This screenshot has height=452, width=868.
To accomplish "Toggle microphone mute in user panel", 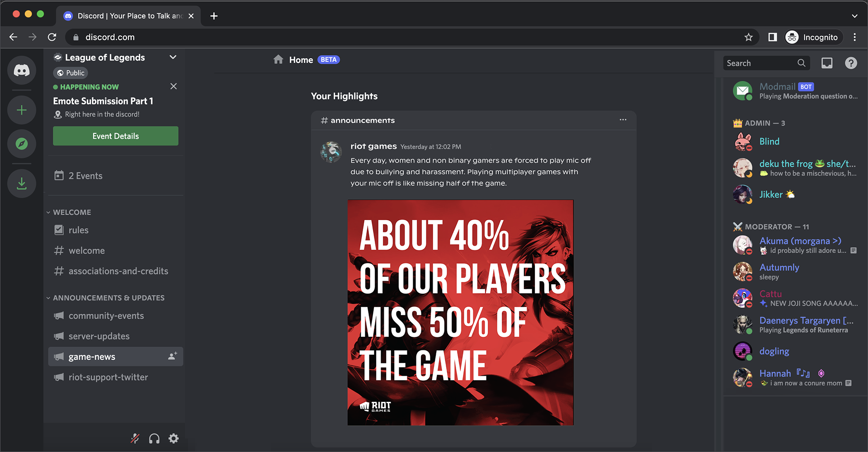I will (135, 438).
